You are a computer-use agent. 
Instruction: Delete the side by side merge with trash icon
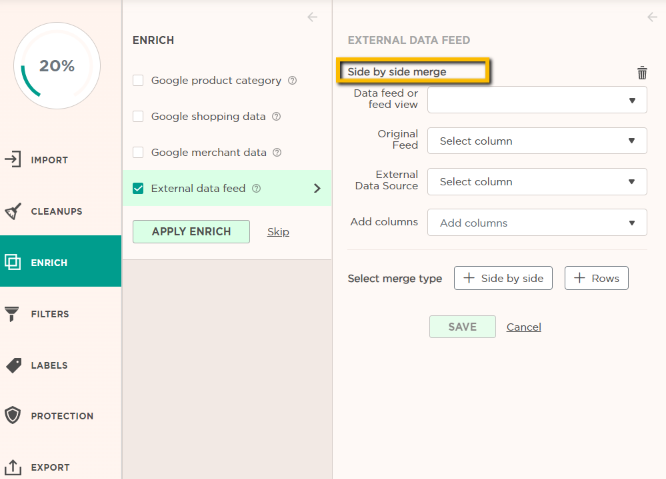click(642, 73)
